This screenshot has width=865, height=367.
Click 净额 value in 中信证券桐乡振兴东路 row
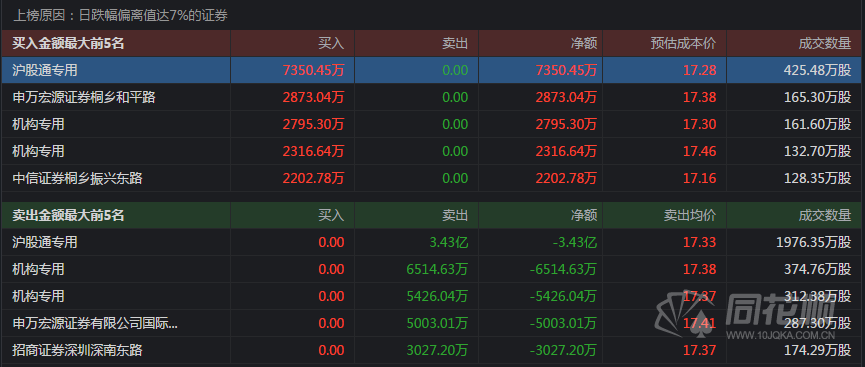coord(566,178)
